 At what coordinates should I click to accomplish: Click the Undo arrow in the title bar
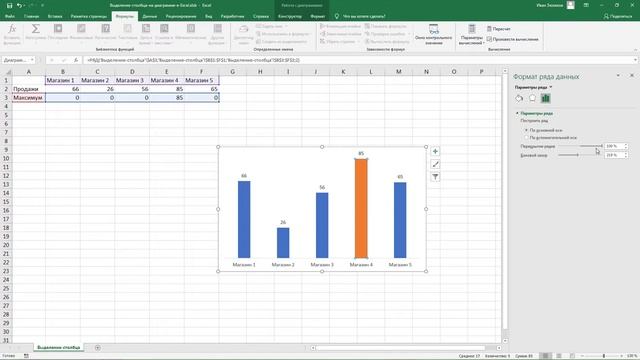point(19,5)
